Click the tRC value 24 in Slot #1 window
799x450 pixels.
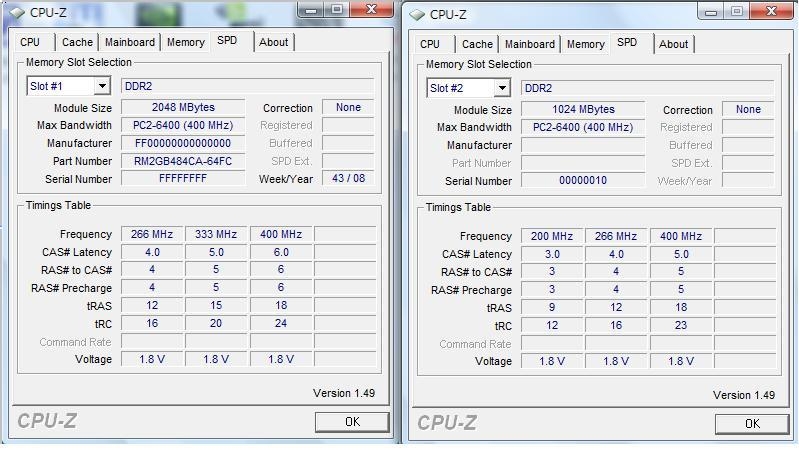coord(281,324)
